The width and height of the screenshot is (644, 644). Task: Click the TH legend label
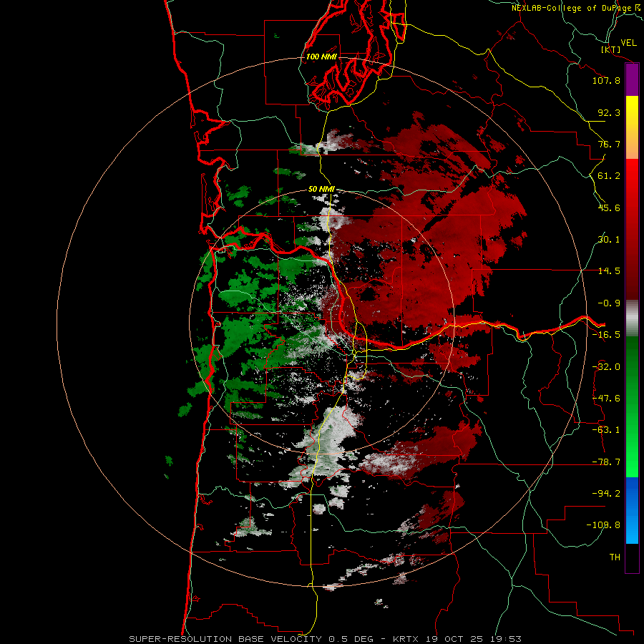pos(615,557)
